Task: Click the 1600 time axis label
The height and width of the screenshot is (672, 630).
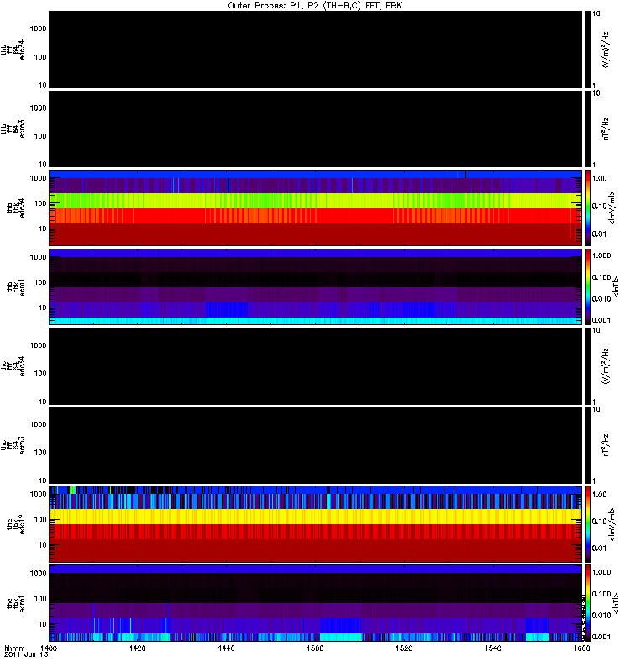Action: tap(582, 648)
